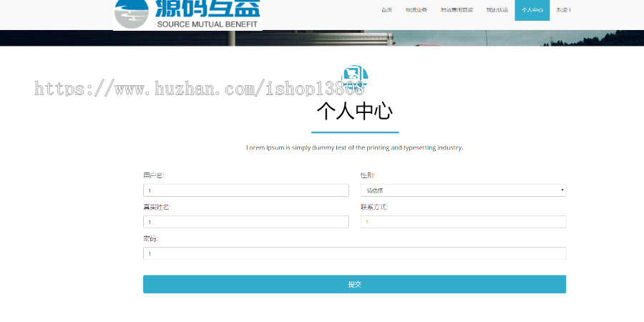Focus the 密码 input field
This screenshot has width=644, height=322.
354,253
